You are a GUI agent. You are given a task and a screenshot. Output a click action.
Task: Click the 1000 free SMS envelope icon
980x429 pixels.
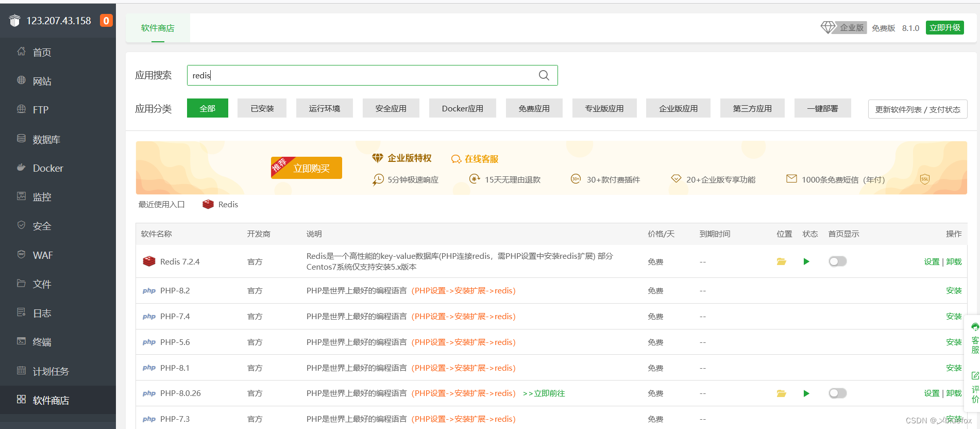pyautogui.click(x=791, y=178)
